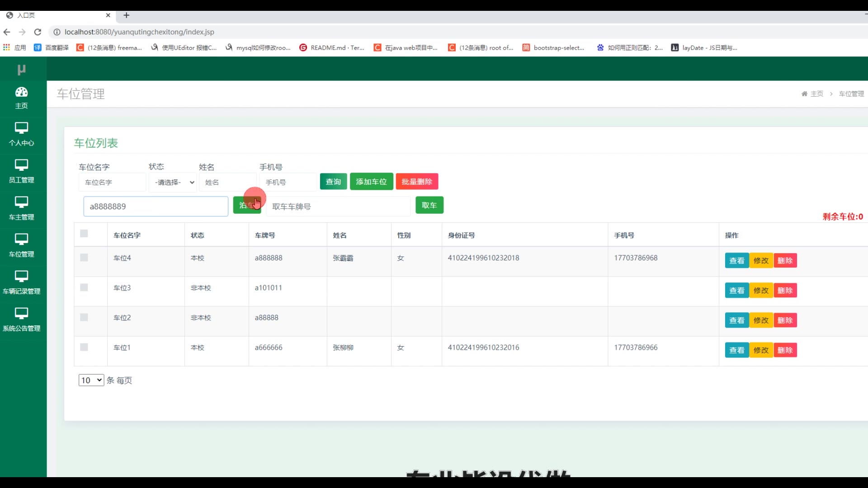Open the 10 条每页 page size dropdown
Screen dimensions: 868x488
91,380
